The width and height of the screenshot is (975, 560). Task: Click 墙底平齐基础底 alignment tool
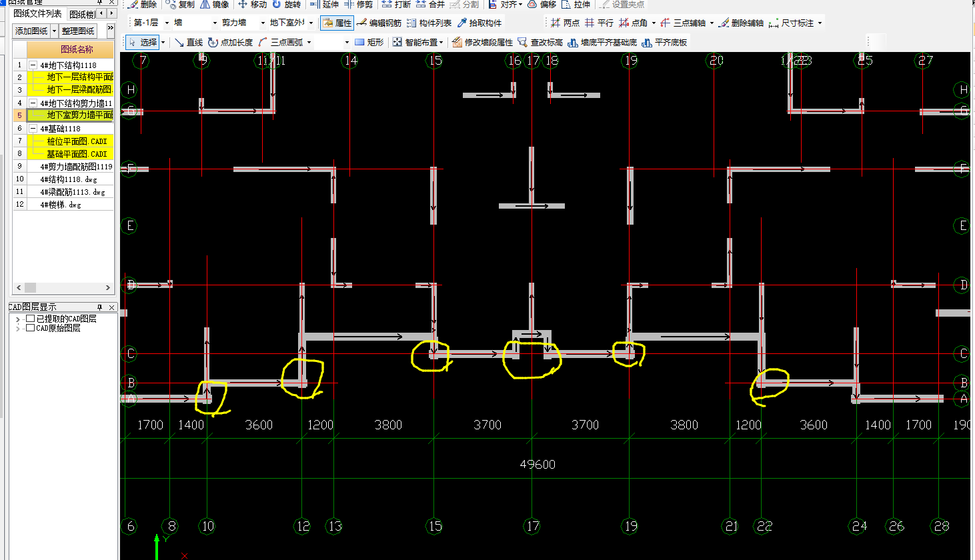point(603,42)
